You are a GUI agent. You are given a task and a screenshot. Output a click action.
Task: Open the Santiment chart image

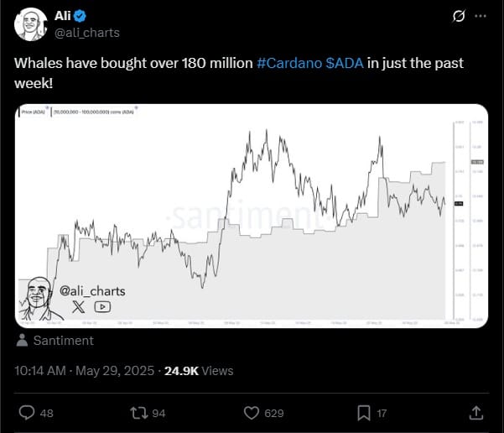click(252, 216)
